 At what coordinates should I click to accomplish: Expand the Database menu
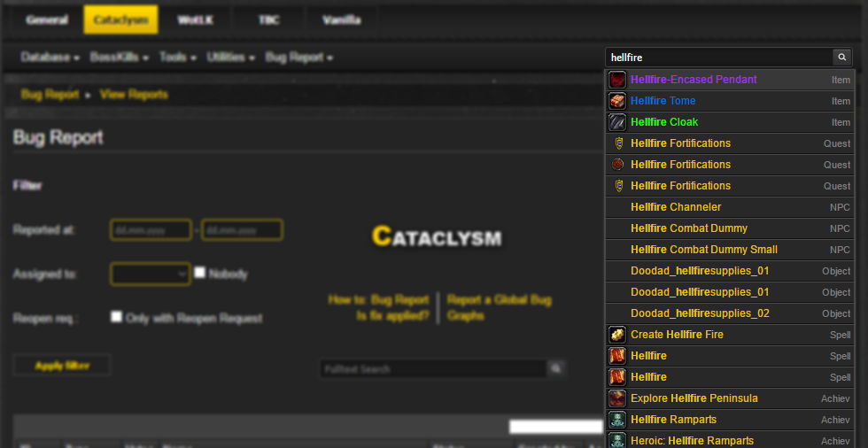50,58
